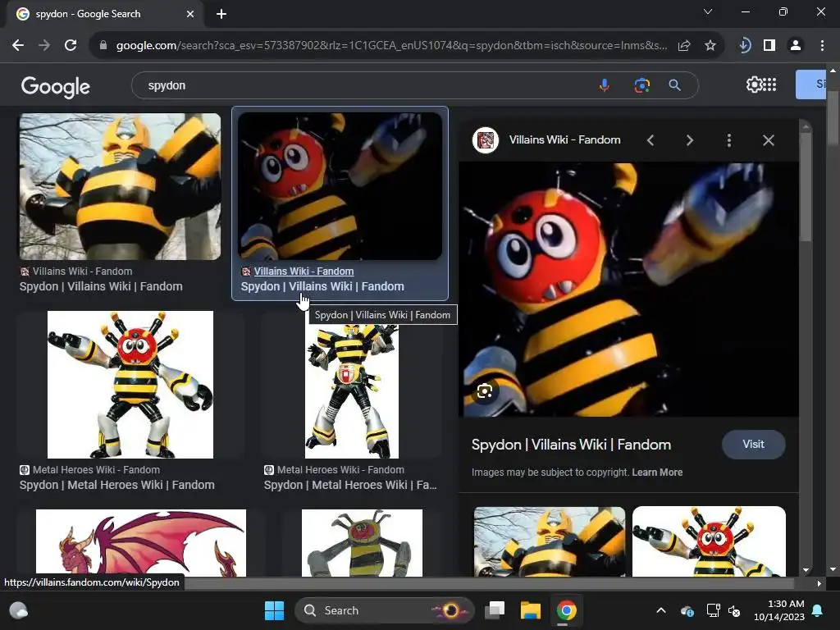Open preview panel more options menu
This screenshot has height=630, width=840.
click(728, 140)
